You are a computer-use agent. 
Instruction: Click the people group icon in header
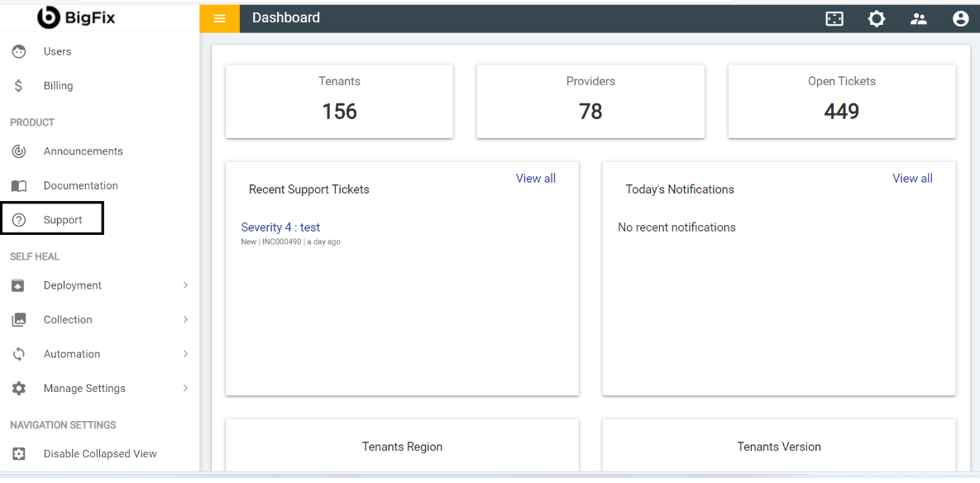coord(918,18)
